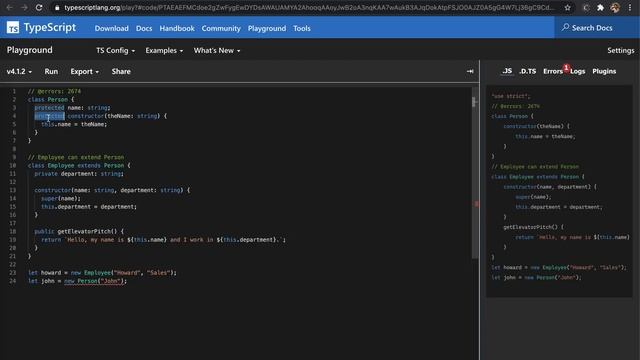Open the browser profile avatar
This screenshot has width=640, height=360.
(615, 7)
